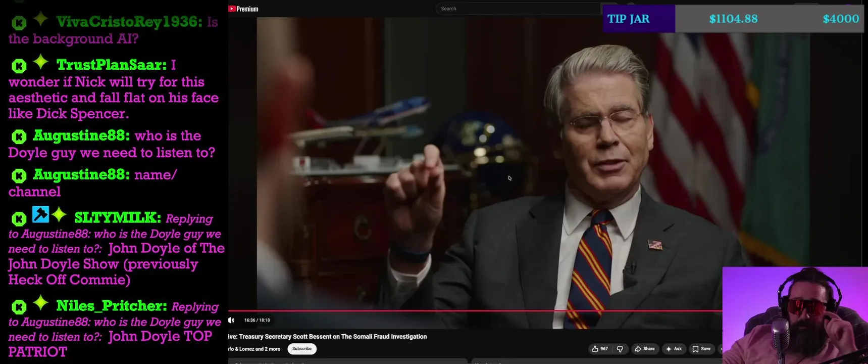Click the green badge beside TrustPlanSaar

(x=19, y=66)
